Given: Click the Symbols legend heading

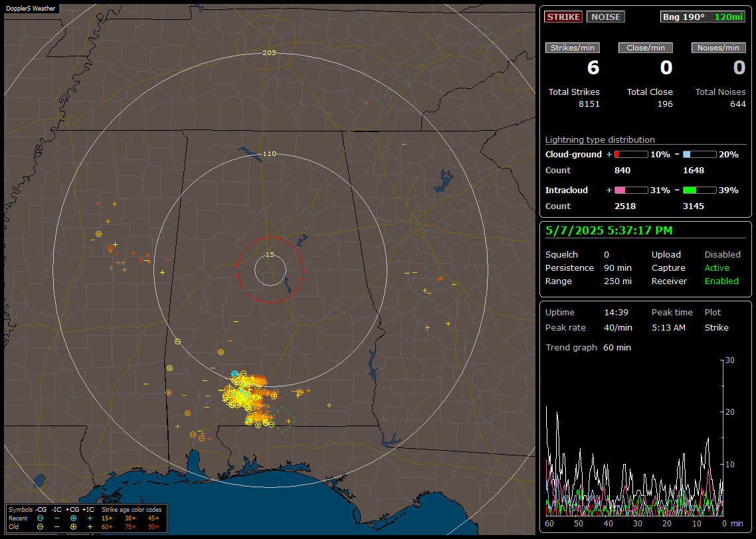Looking at the screenshot, I should click(21, 510).
